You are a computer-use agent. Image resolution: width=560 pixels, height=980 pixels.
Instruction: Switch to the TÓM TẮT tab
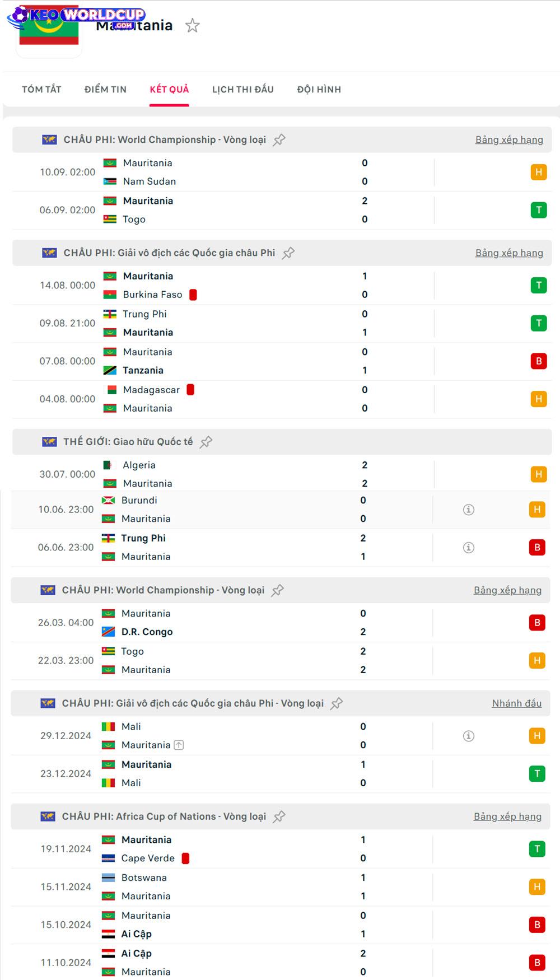tap(41, 90)
